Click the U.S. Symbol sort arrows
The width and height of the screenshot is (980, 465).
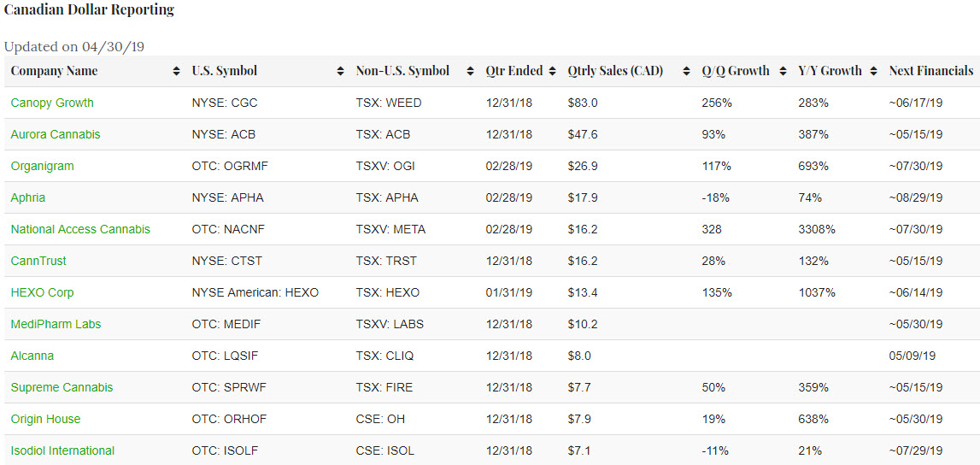tap(340, 72)
